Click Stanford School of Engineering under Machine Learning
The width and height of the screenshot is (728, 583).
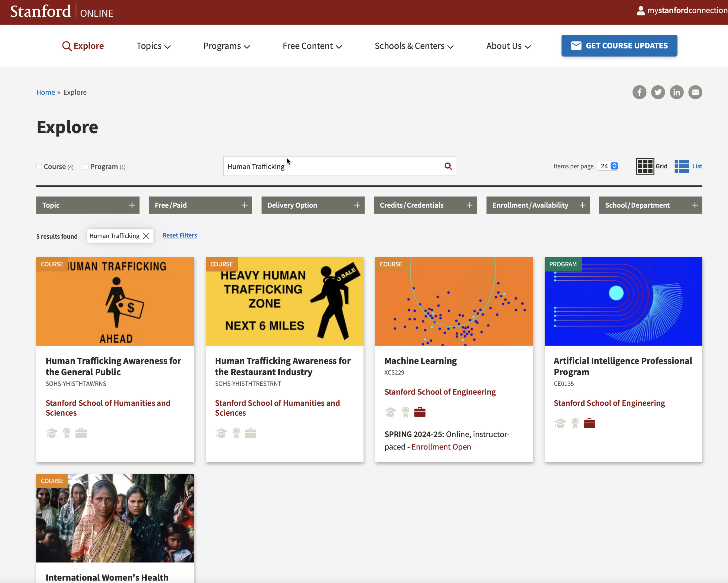(440, 392)
